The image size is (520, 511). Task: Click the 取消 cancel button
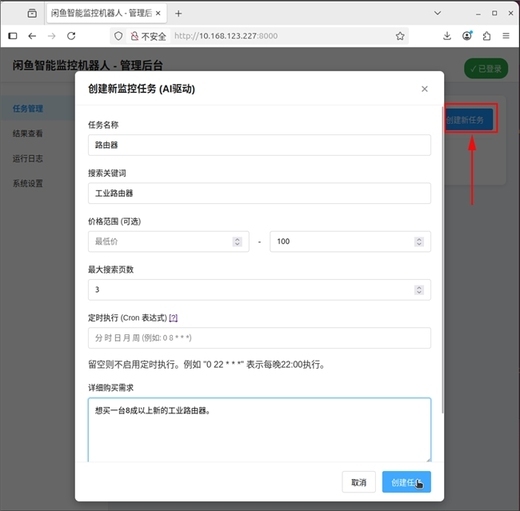359,482
